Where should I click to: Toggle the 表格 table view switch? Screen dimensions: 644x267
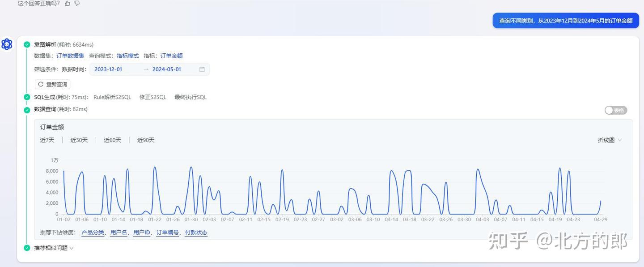(x=615, y=110)
